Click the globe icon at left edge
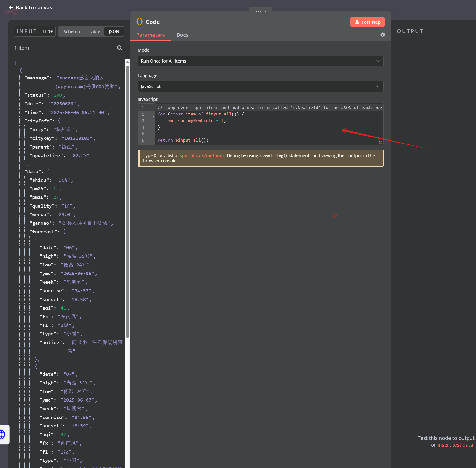Viewport: 476px width, 468px height. click(2, 434)
